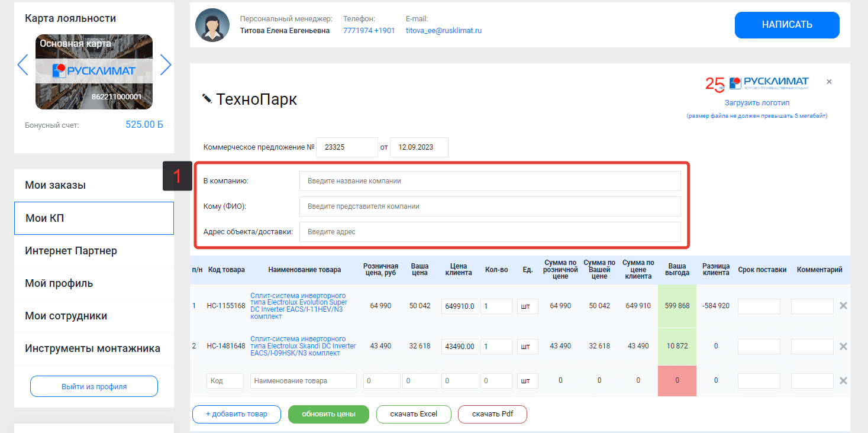Remove uploaded logo with the x icon
Screen dimensions: 868x433
829,82
